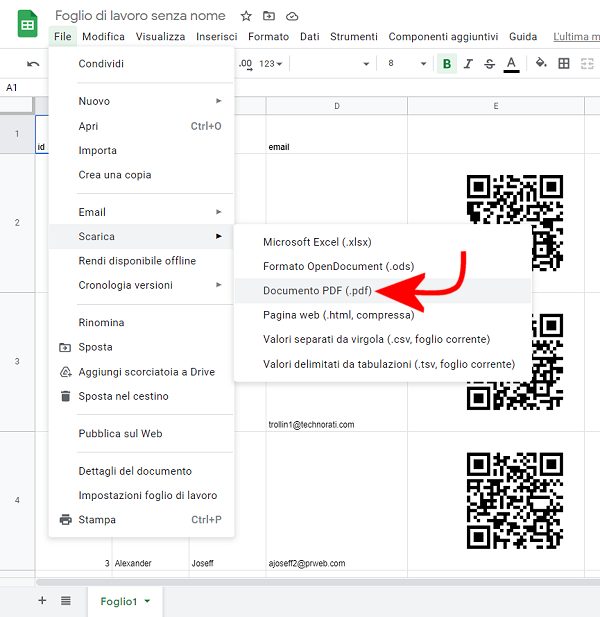Toggle italic formatting

[468, 63]
